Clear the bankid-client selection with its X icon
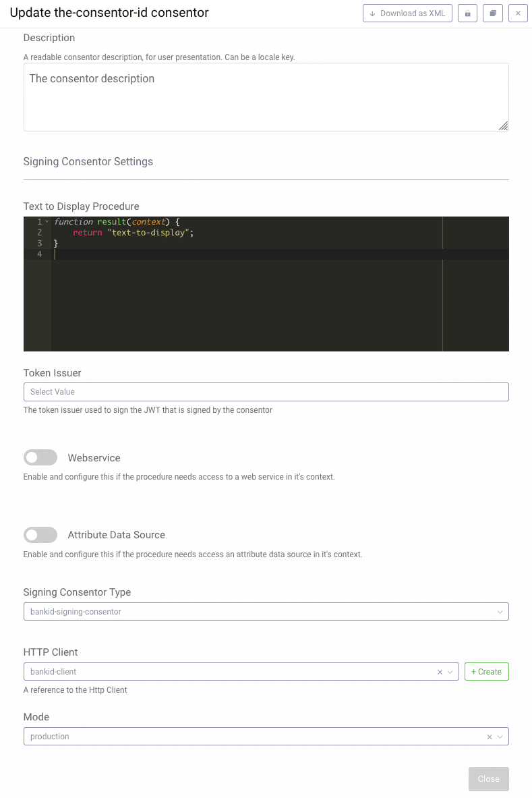Screen dimensions: 532x798 pos(439,671)
